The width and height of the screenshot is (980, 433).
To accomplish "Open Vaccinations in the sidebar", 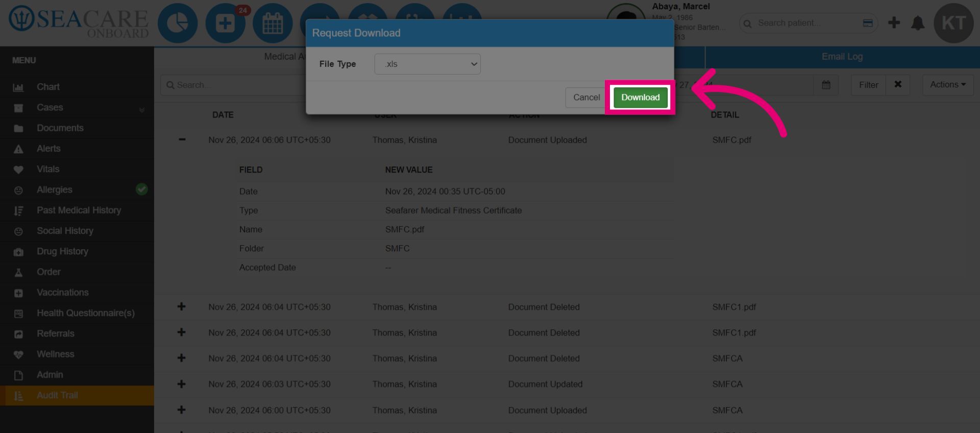I will pos(62,293).
